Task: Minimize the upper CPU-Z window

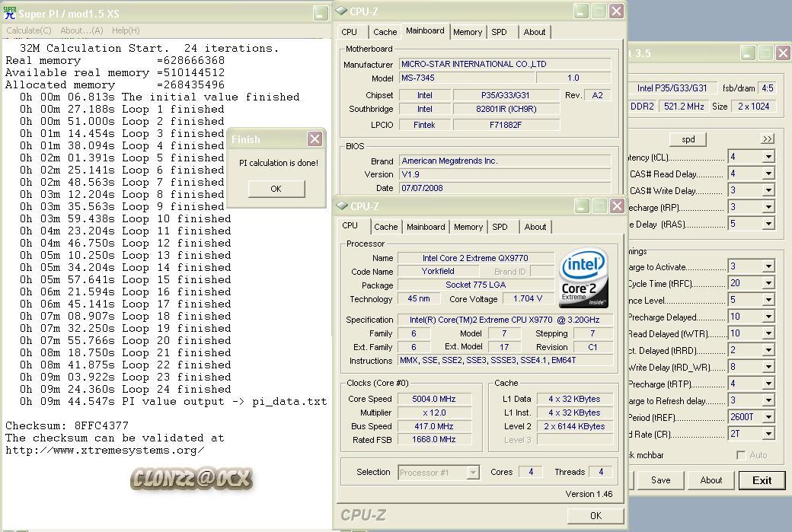Action: (x=581, y=11)
